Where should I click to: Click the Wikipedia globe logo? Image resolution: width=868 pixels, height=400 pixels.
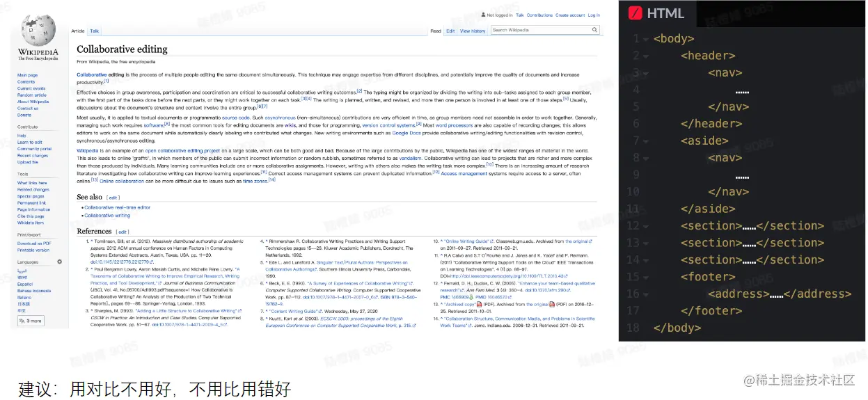(38, 30)
